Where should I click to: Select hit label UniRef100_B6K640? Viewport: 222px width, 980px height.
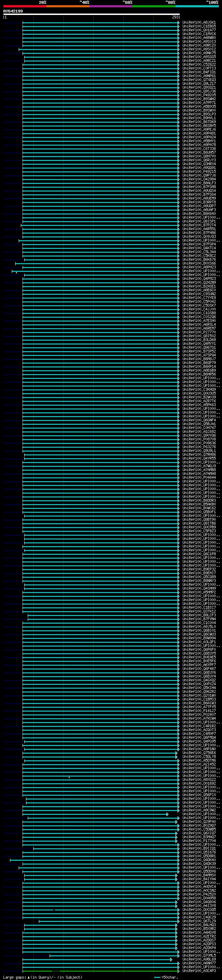tap(199, 214)
